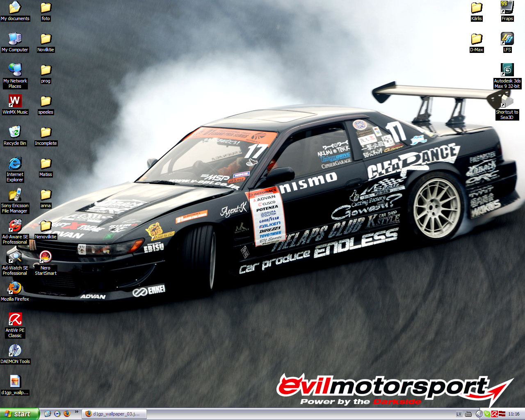This screenshot has width=525, height=420.
Task: Open the Windows start menu
Action: pos(20,414)
